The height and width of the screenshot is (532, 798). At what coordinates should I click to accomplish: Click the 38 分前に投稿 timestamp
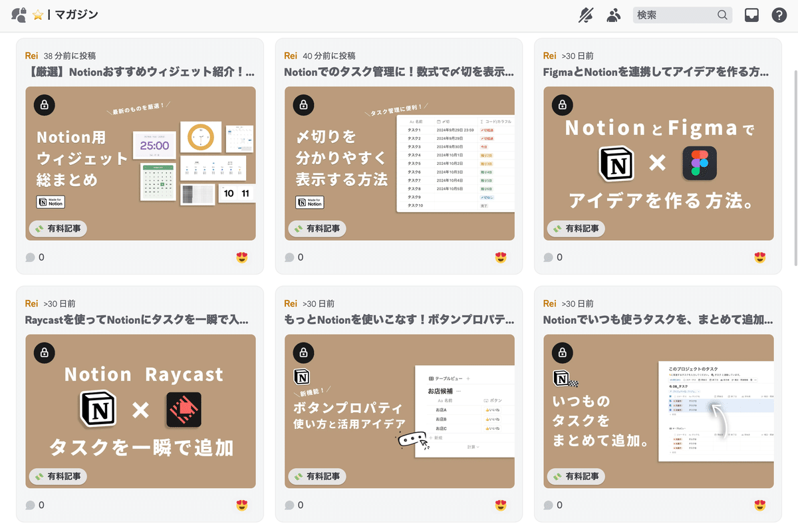(70, 56)
